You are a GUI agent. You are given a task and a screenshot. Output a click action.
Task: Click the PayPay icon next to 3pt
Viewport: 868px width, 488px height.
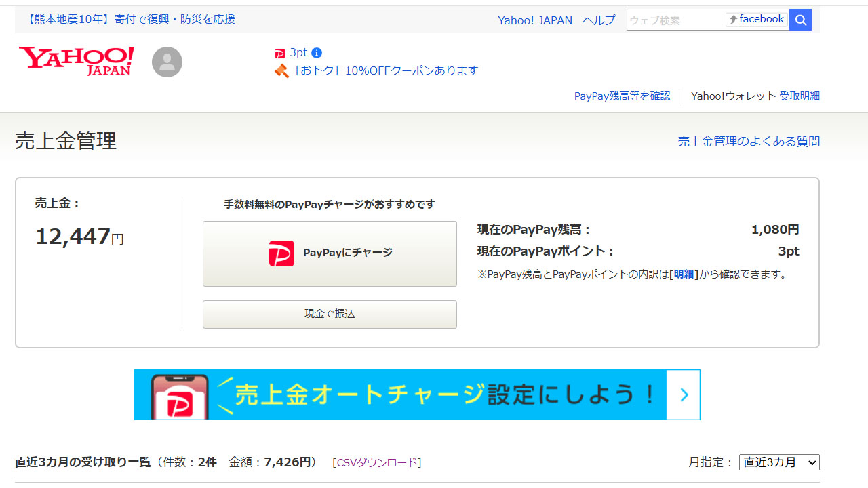(280, 53)
